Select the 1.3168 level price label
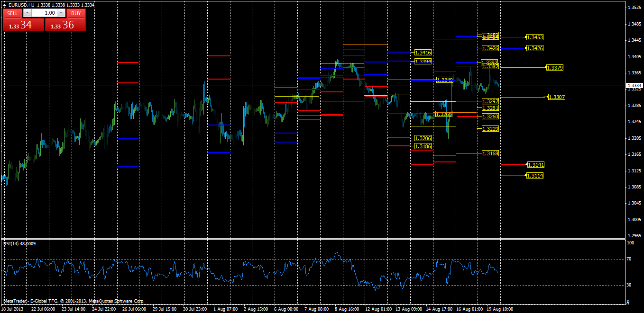 490,153
